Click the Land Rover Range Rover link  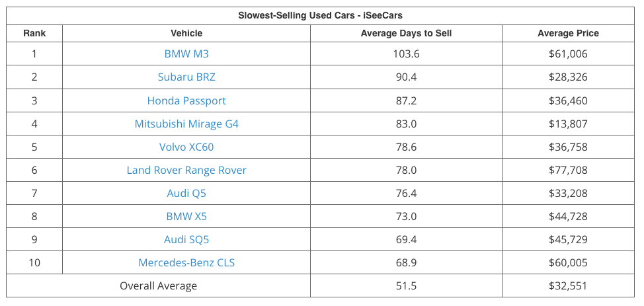pyautogui.click(x=186, y=171)
